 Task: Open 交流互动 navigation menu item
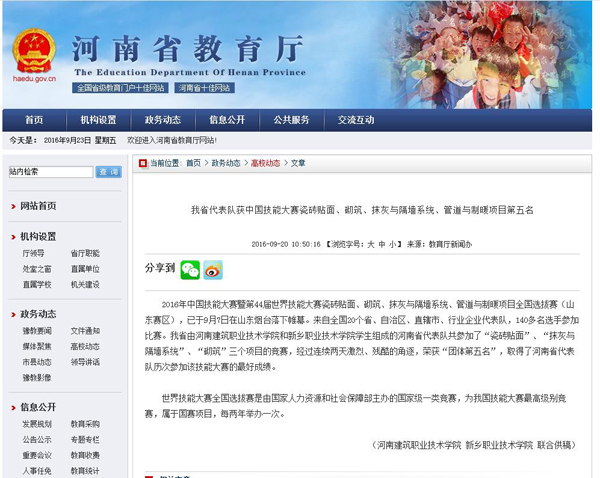356,120
